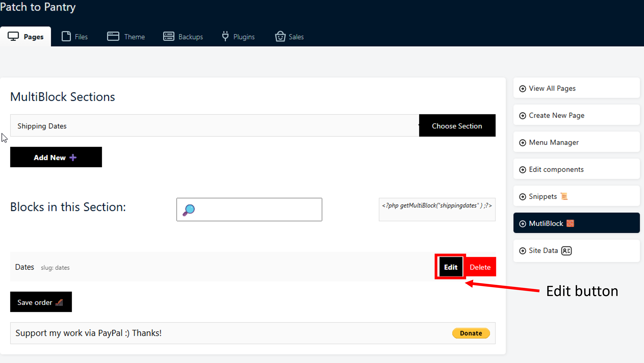644x363 pixels.
Task: Click the 'slug: dates' text
Action: [55, 267]
